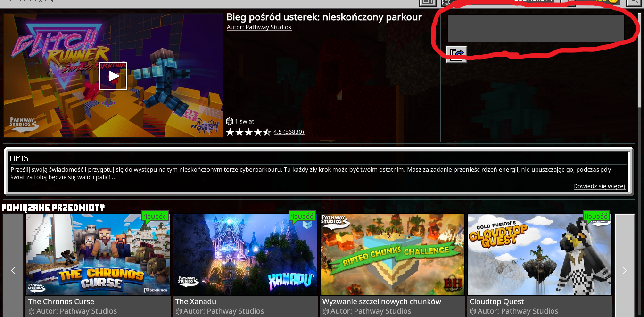This screenshot has width=644, height=317.
Task: Open The Xanadu thumbnail
Action: coord(245,255)
